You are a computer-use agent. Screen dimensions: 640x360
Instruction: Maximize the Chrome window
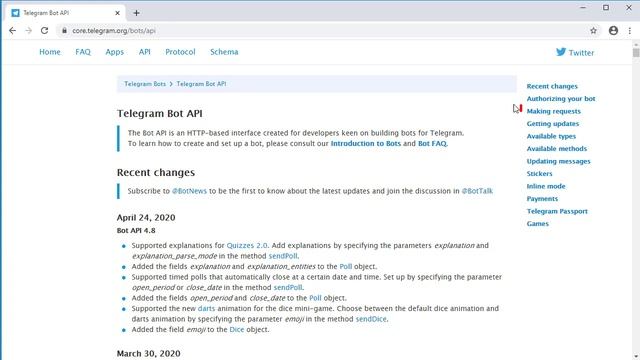tap(606, 7)
